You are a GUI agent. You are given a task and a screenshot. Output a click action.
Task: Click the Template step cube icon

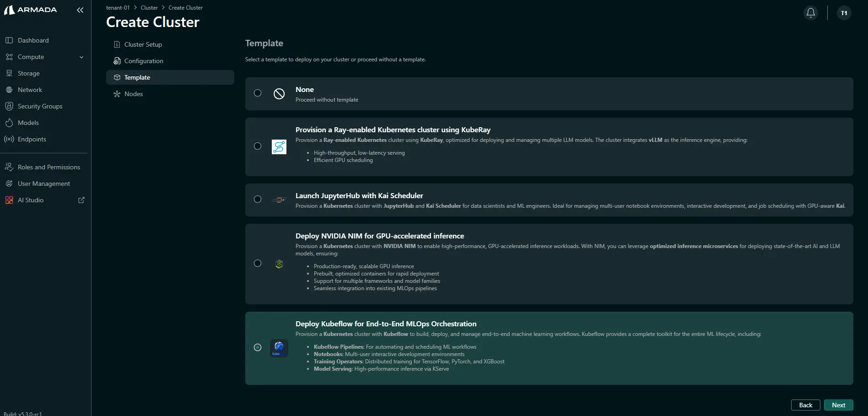(x=117, y=77)
